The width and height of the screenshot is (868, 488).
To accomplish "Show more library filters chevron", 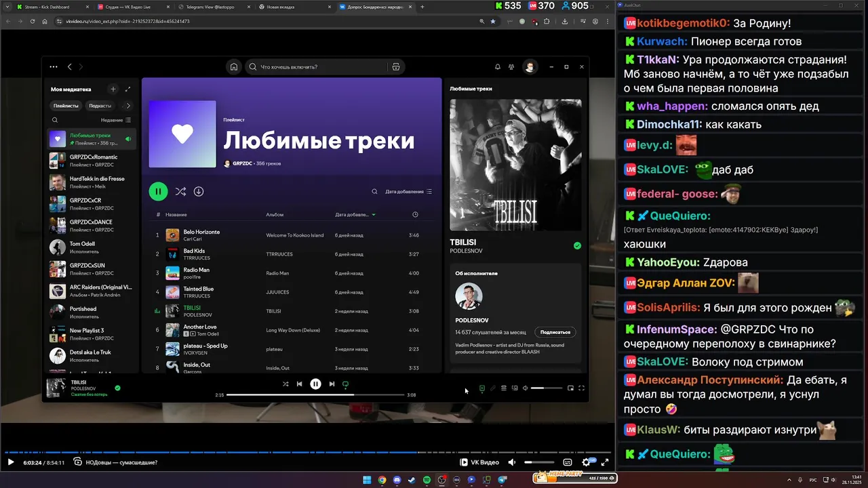I will (x=128, y=106).
